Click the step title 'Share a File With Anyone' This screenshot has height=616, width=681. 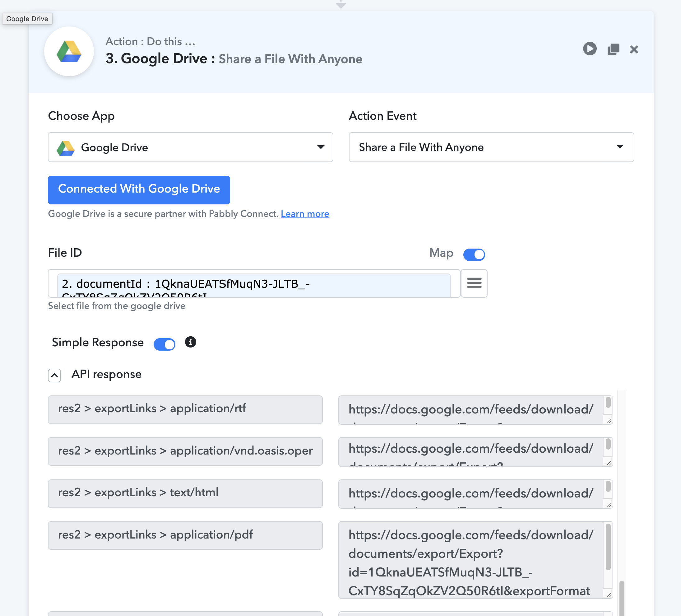290,59
